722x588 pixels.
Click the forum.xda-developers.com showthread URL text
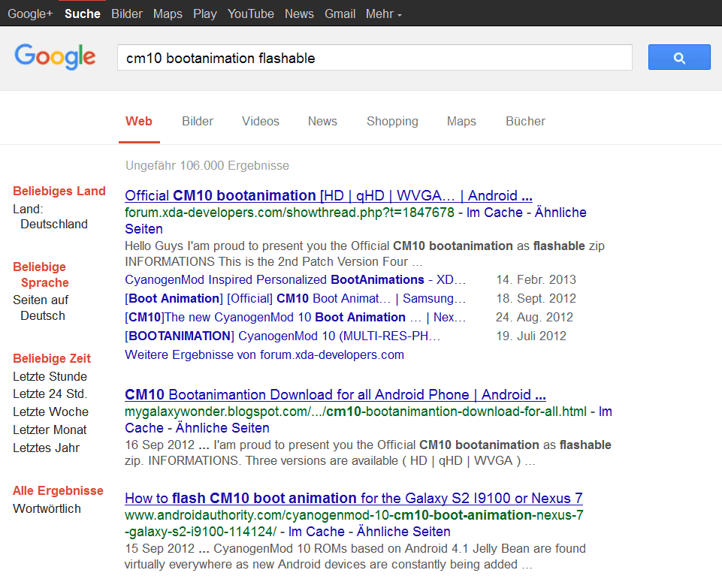tap(290, 213)
